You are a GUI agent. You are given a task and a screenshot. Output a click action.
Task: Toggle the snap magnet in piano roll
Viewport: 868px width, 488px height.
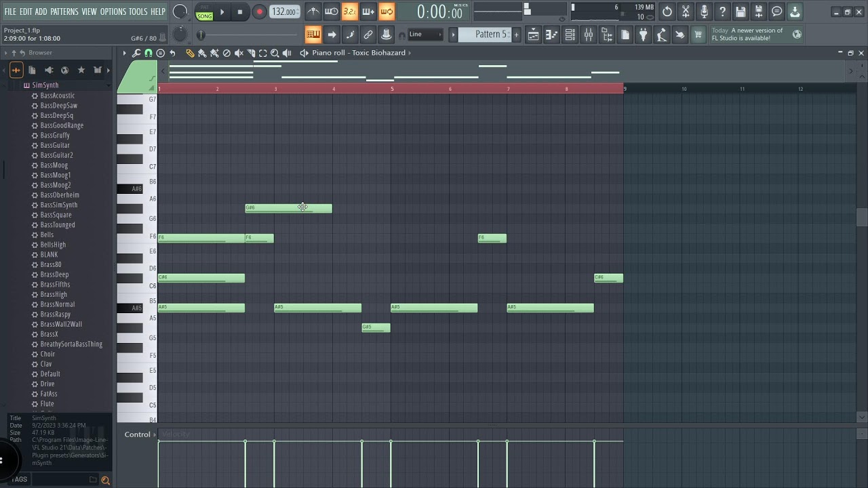[x=149, y=53]
